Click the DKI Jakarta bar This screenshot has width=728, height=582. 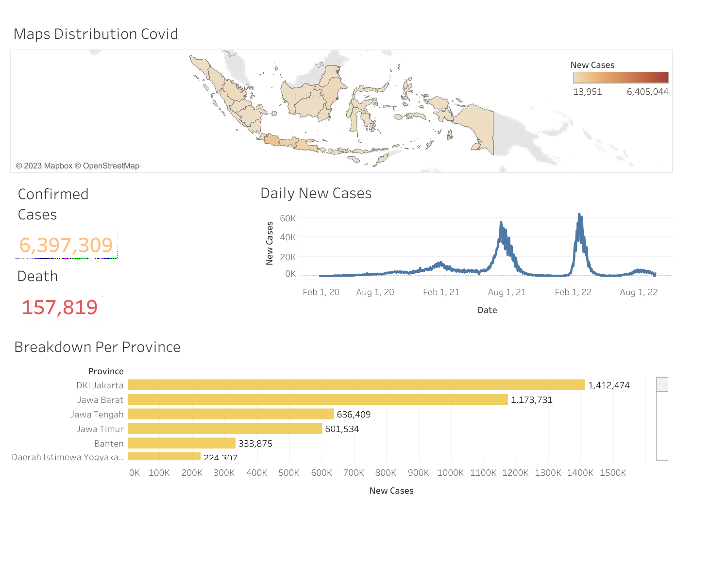click(x=356, y=385)
